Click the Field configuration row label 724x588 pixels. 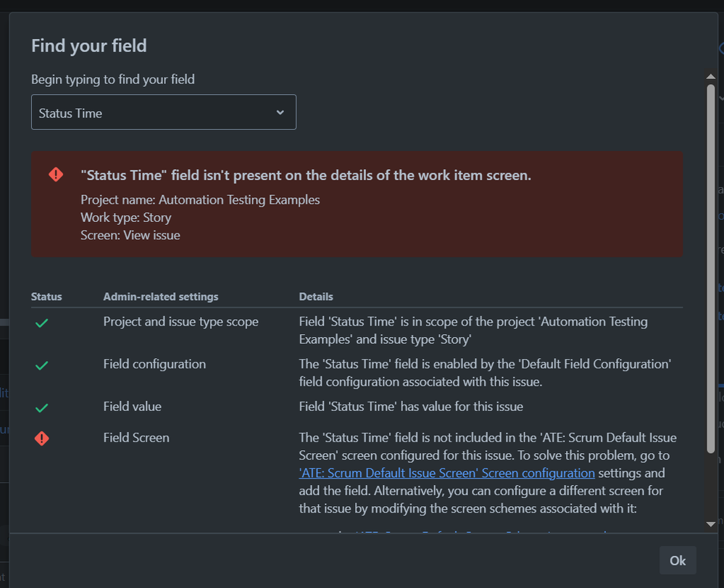coord(154,364)
